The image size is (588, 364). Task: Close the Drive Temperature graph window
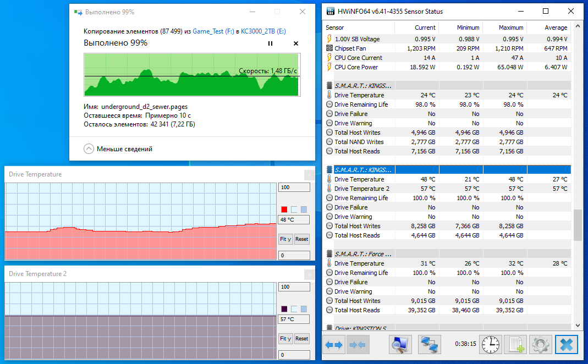pyautogui.click(x=309, y=175)
